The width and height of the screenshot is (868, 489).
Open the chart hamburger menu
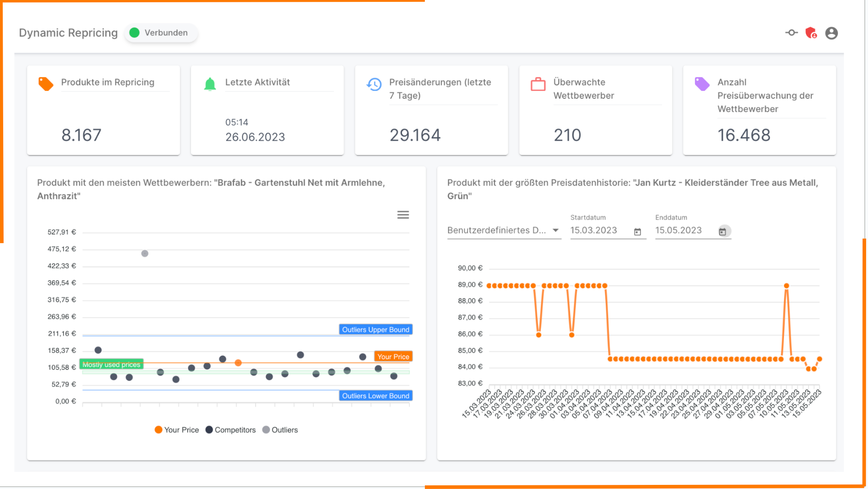[403, 215]
